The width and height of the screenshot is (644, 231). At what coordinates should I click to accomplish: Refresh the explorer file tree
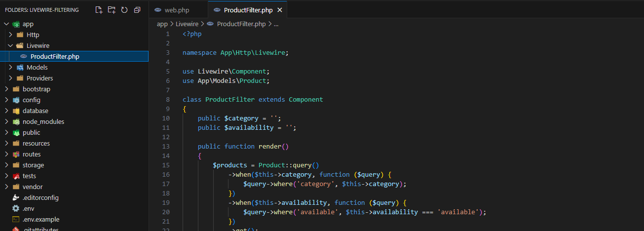click(124, 10)
